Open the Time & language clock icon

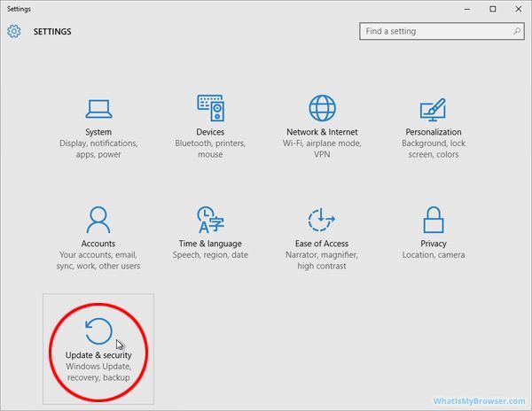210,220
